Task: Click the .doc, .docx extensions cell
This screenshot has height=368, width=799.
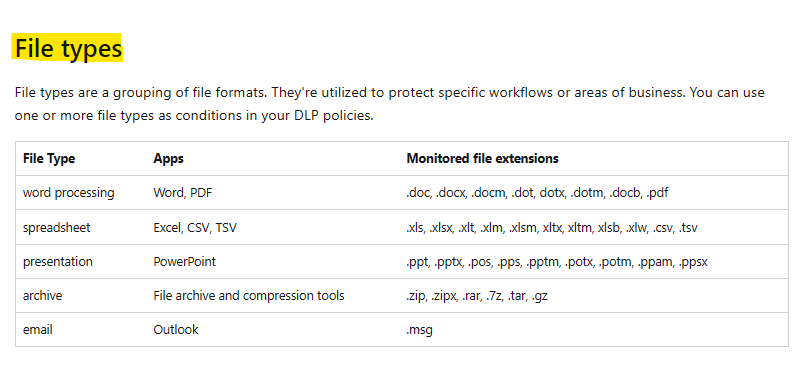Action: [537, 193]
